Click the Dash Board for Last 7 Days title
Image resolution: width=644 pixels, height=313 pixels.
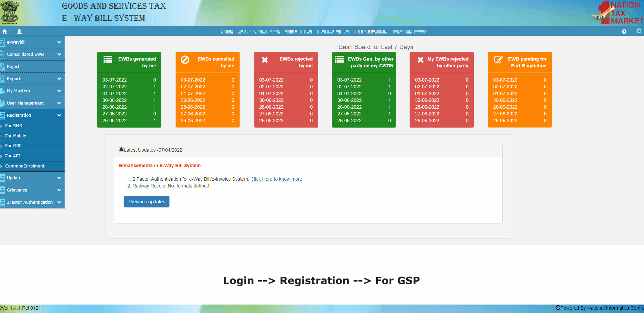[376, 47]
